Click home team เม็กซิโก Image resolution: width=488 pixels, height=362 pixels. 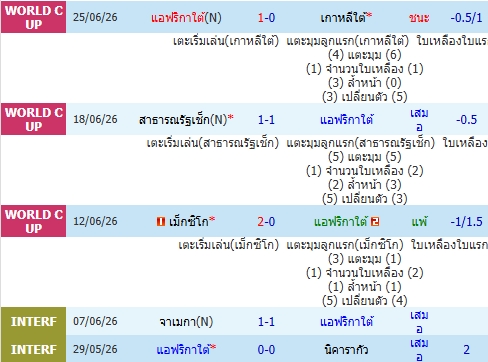pos(189,221)
